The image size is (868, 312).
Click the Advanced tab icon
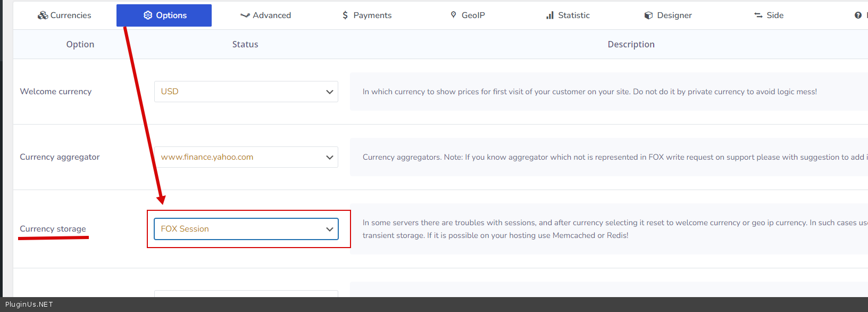(x=245, y=15)
